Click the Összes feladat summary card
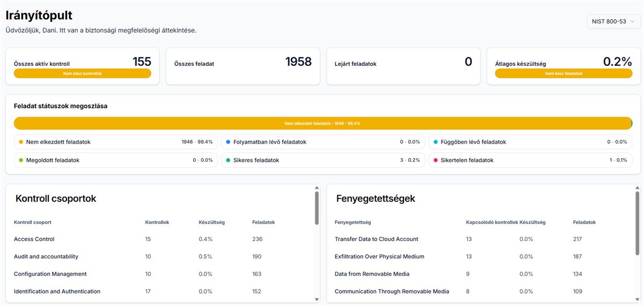644x306 pixels. pos(243,66)
